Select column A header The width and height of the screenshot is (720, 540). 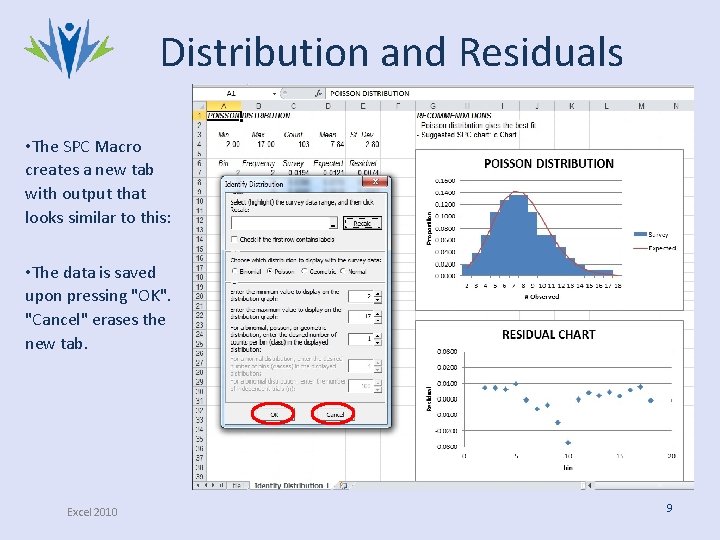click(x=224, y=106)
